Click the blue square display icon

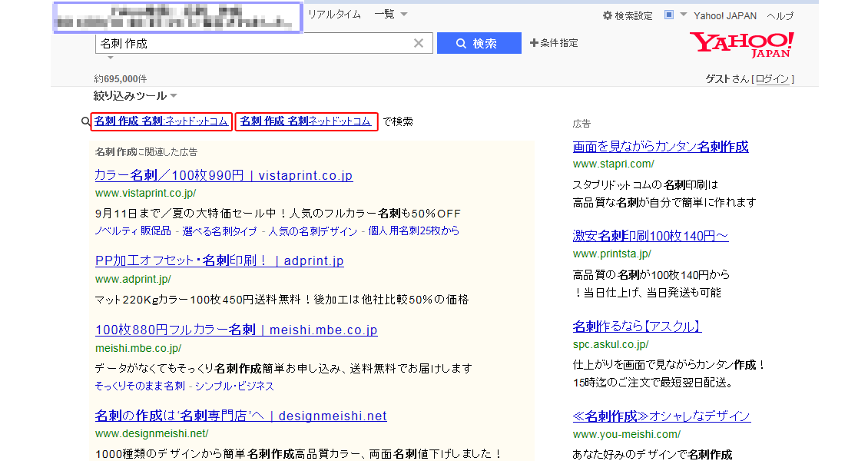669,15
